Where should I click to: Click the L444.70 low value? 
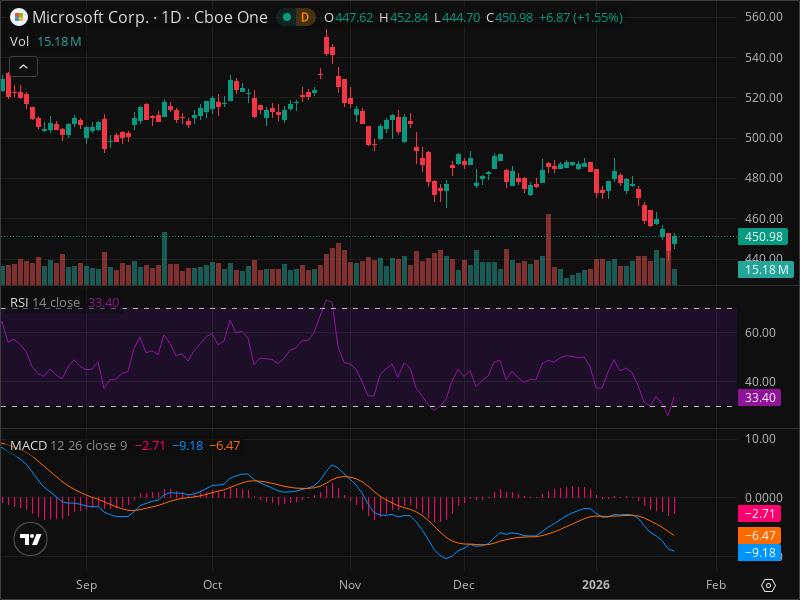tap(457, 18)
